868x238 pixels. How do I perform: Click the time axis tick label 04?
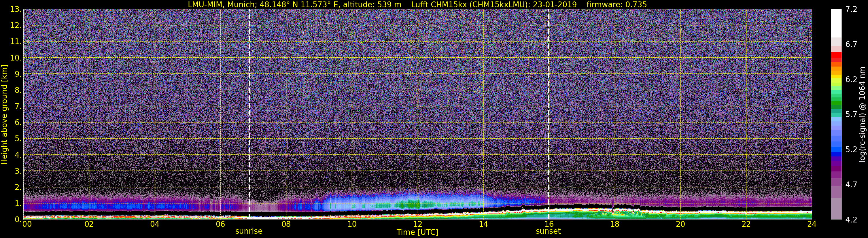[154, 224]
